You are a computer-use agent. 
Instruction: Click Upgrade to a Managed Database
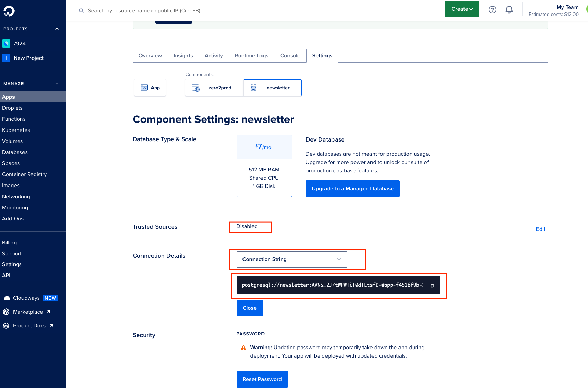pos(353,189)
